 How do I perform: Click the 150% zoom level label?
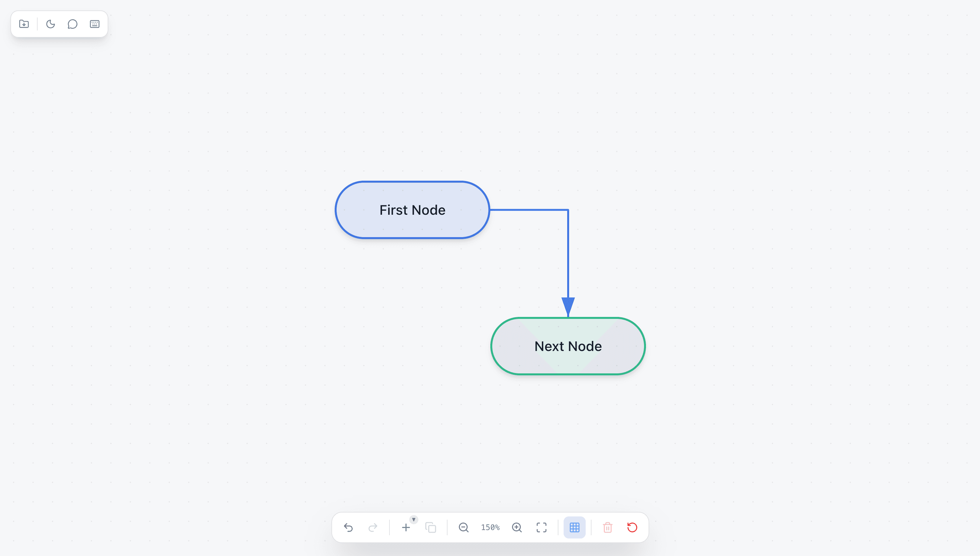pyautogui.click(x=490, y=527)
